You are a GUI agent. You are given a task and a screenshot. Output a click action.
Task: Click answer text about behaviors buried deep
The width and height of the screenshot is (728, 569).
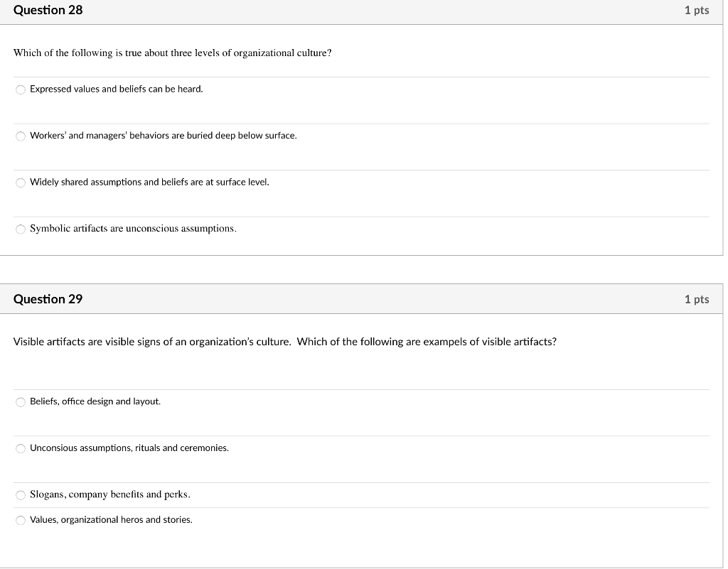click(163, 135)
